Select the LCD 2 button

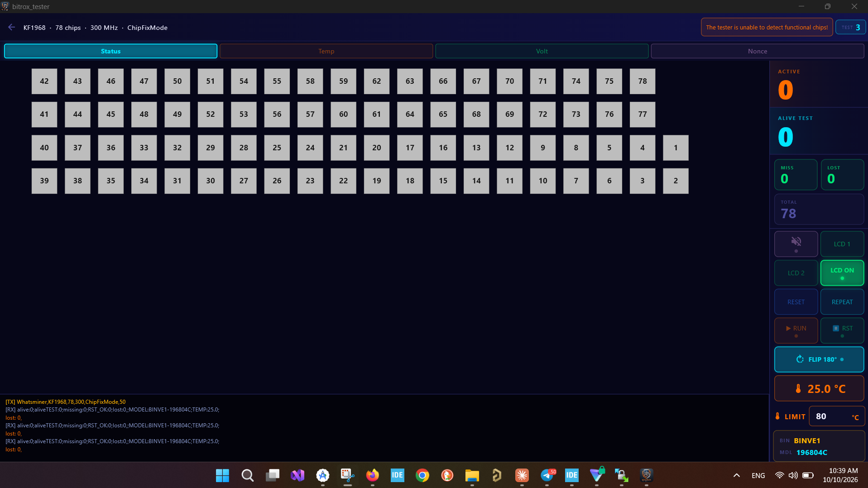click(x=796, y=273)
